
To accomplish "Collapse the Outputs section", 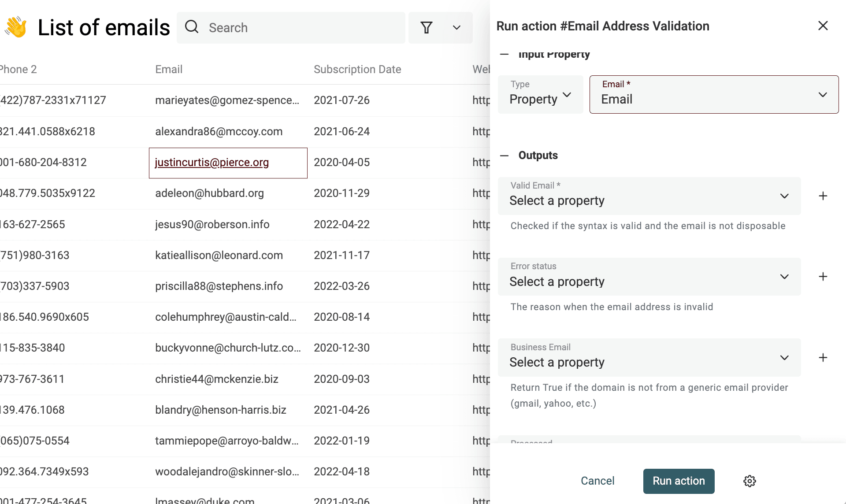I will (x=505, y=155).
